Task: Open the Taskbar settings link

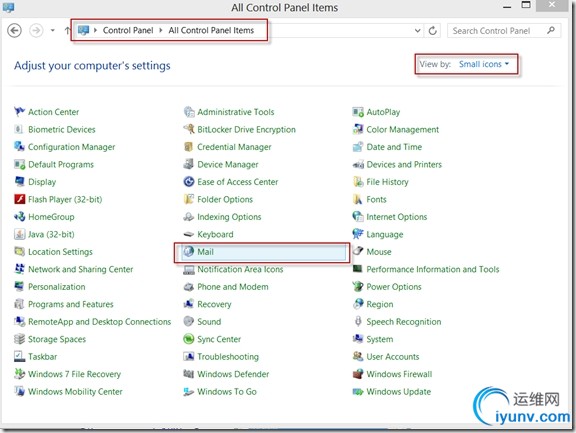Action: coord(43,356)
